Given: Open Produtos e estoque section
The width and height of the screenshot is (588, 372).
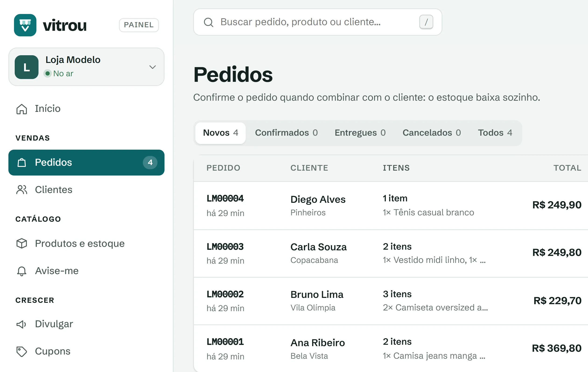Looking at the screenshot, I should pos(86,243).
